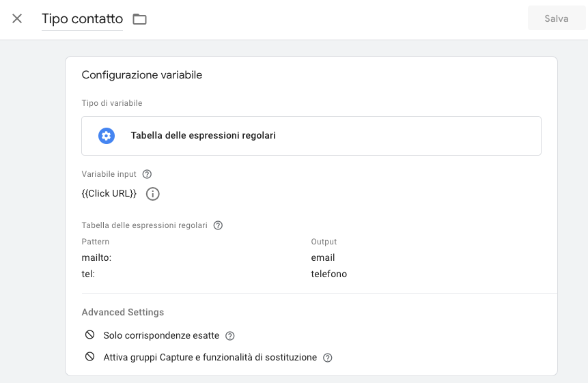Toggle the disabled icon for Solo corrispondenze esatte
Image resolution: width=588 pixels, height=383 pixels.
(x=89, y=335)
